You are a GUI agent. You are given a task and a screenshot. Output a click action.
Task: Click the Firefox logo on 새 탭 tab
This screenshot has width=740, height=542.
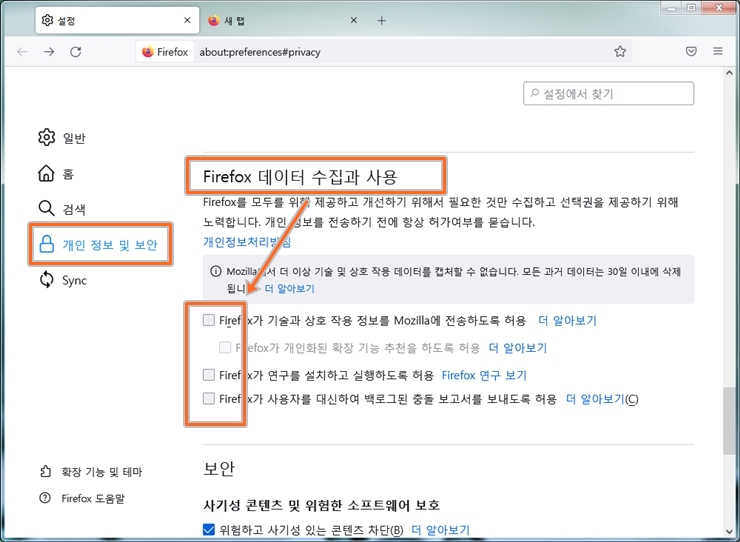pos(213,20)
